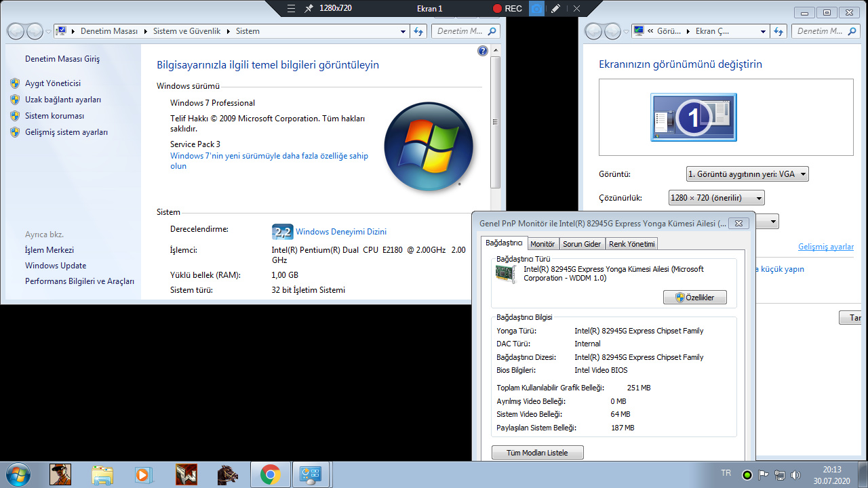
Task: Click the search box in Display window
Action: [x=826, y=31]
